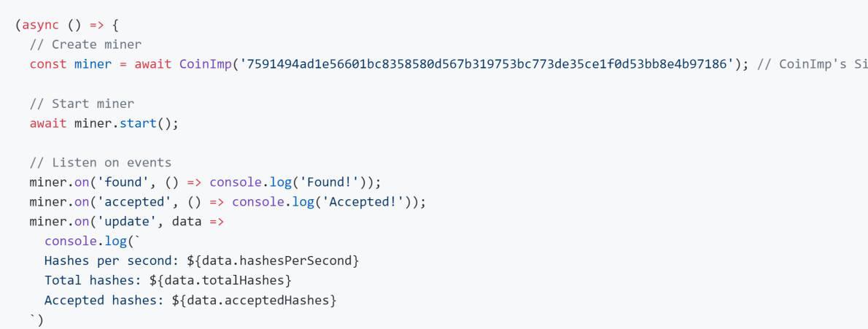Click the ${data.hashesPerSecond} expression
The image size is (868, 329).
click(x=273, y=261)
